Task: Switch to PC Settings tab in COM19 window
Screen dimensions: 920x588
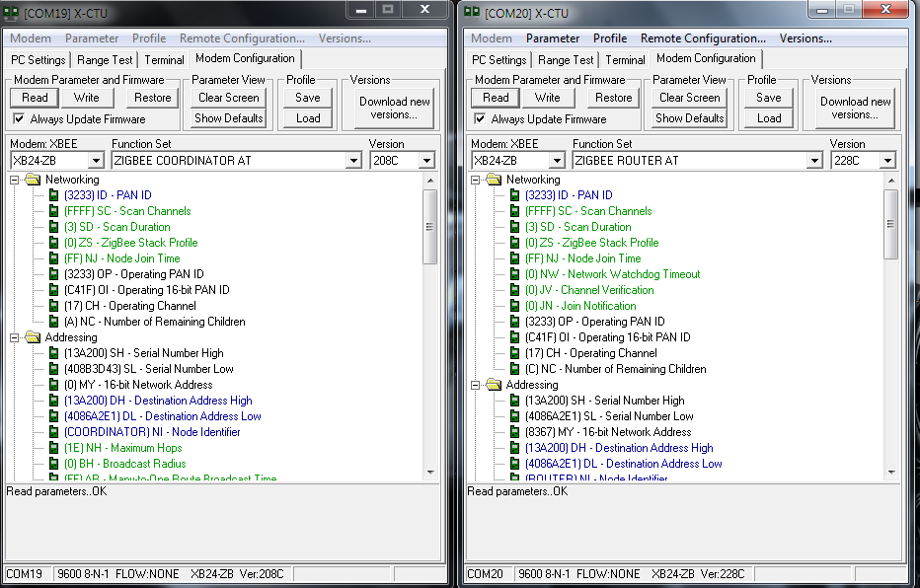Action: click(x=38, y=60)
